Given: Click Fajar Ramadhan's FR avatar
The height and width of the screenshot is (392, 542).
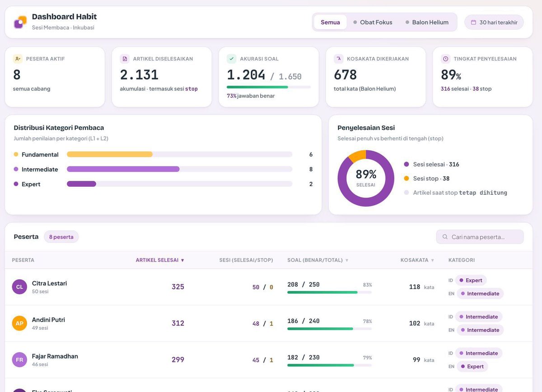Looking at the screenshot, I should 19,360.
